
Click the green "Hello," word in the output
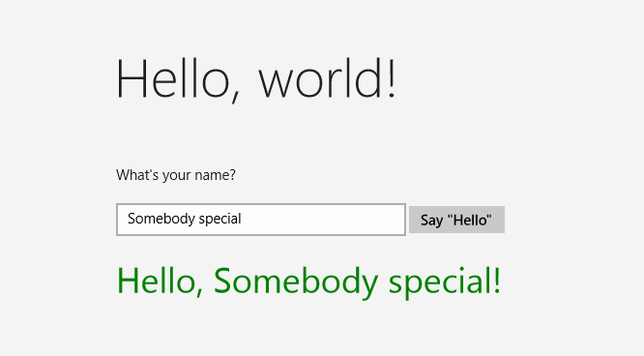[160, 282]
